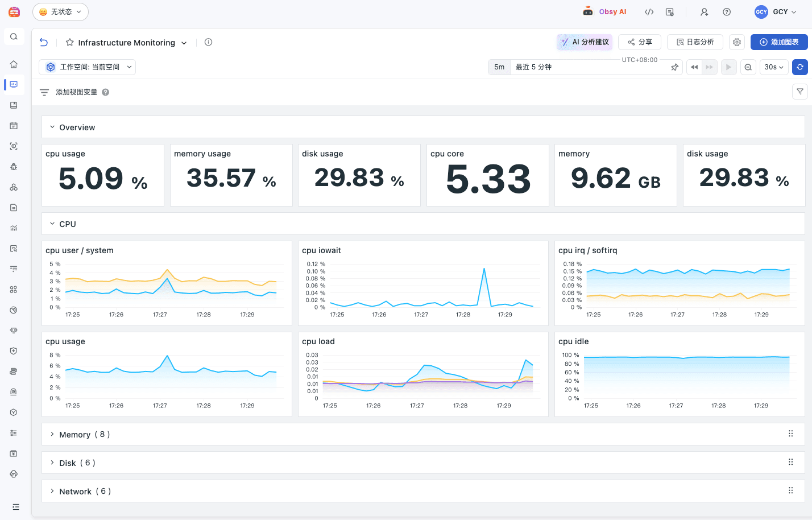Open the shield with plus sidebar icon

point(14,351)
